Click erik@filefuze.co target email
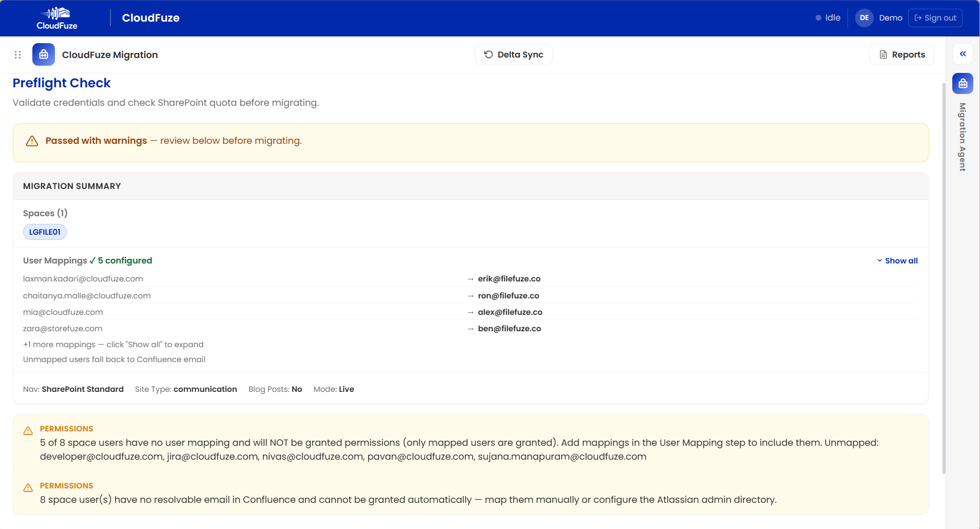This screenshot has height=529, width=980. click(x=509, y=279)
